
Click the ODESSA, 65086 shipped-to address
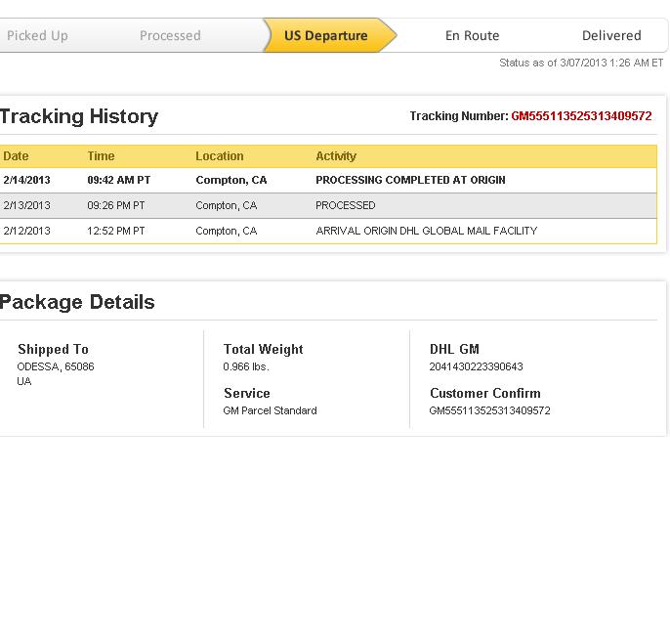pyautogui.click(x=56, y=367)
